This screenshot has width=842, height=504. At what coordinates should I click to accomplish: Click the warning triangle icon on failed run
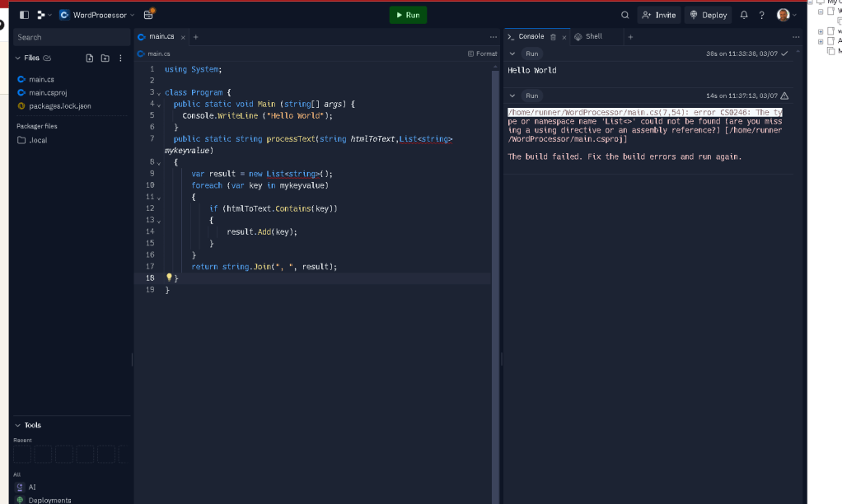pyautogui.click(x=784, y=96)
